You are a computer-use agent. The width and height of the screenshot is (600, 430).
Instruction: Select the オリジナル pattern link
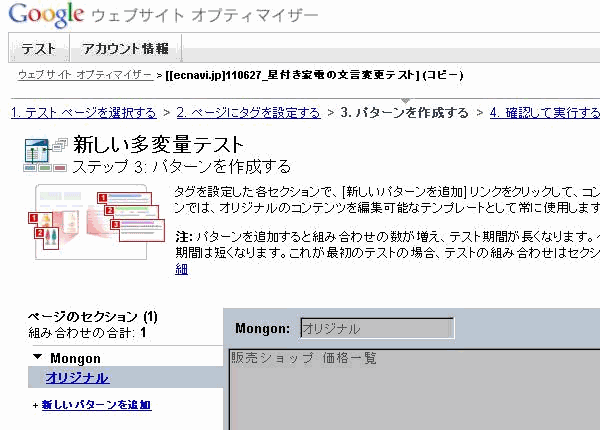(x=77, y=378)
